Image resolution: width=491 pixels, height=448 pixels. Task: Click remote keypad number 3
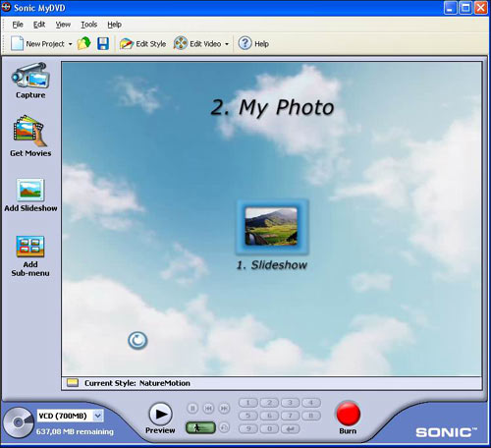[290, 403]
